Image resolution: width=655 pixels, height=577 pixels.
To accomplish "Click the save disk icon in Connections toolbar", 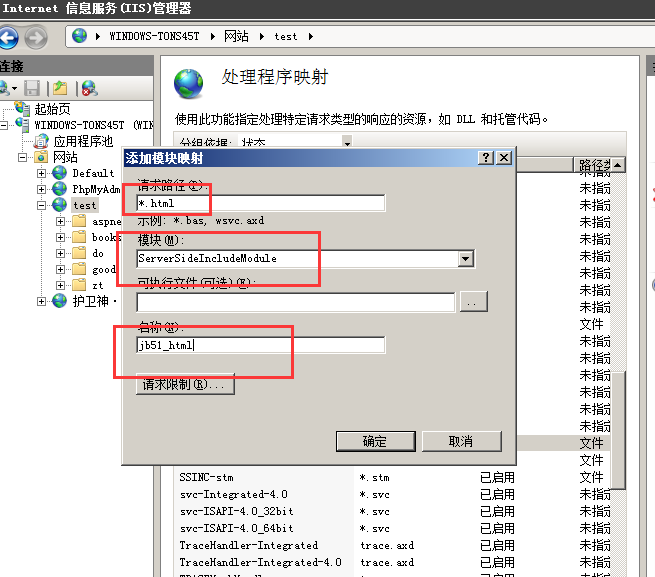I will coord(32,88).
